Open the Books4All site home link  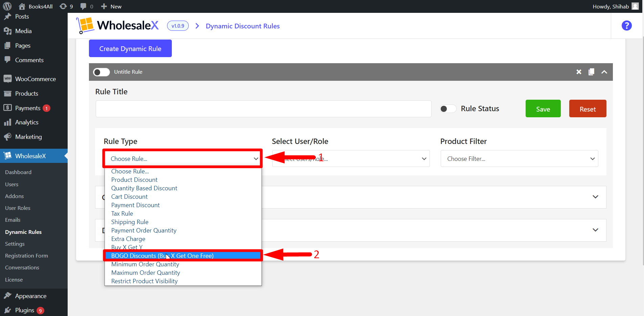click(36, 6)
